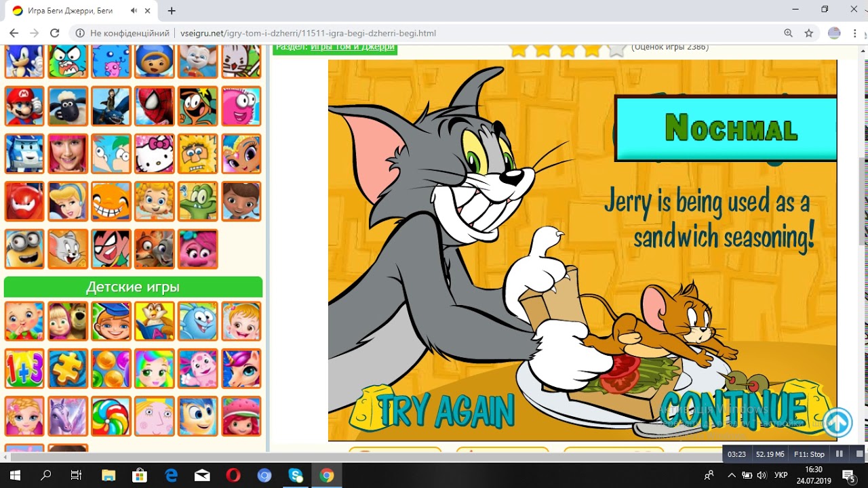Open the purple winged unicorn game icon
This screenshot has width=868, height=488.
(68, 416)
